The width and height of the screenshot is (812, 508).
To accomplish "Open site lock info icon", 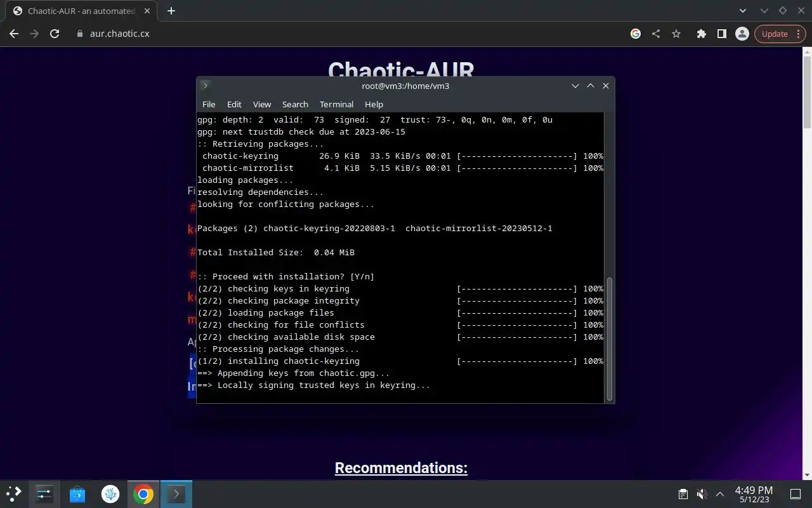I will coord(79,34).
